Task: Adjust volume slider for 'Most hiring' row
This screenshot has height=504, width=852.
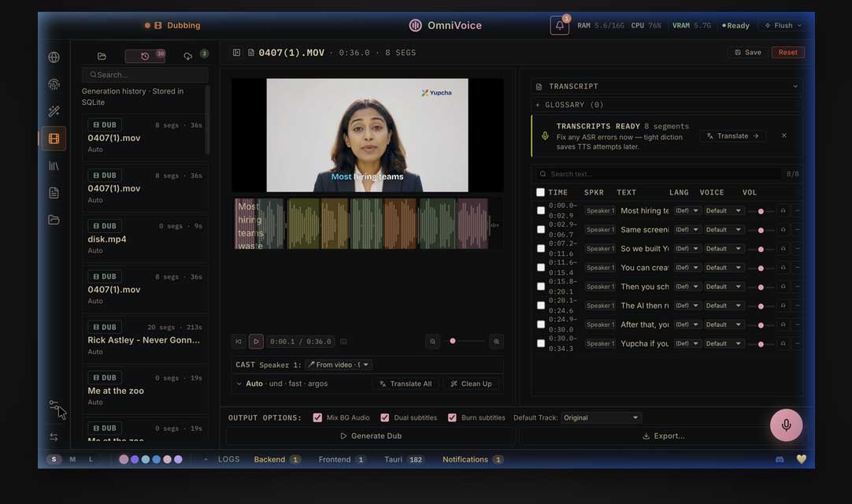Action: (761, 211)
